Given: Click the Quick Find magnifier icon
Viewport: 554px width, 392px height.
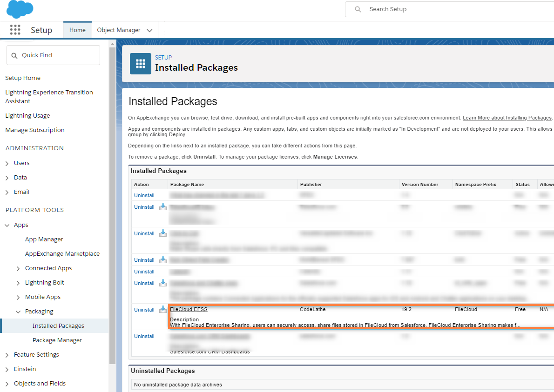Looking at the screenshot, I should click(x=14, y=55).
